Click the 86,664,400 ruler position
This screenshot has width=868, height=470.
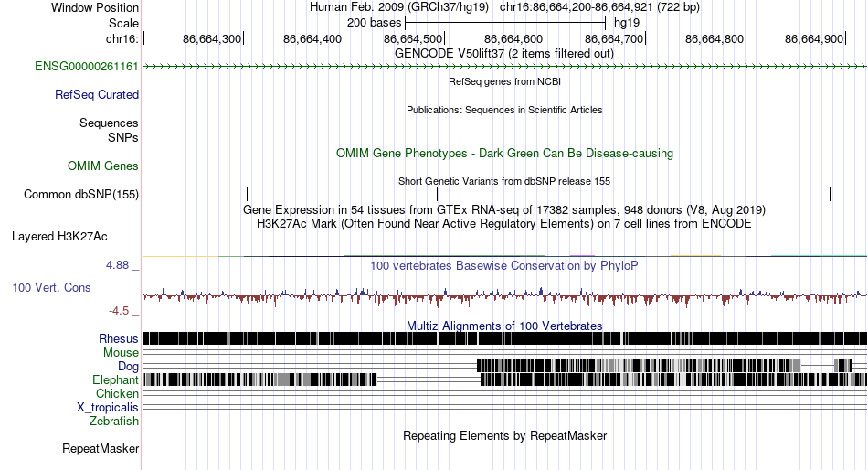tap(312, 38)
